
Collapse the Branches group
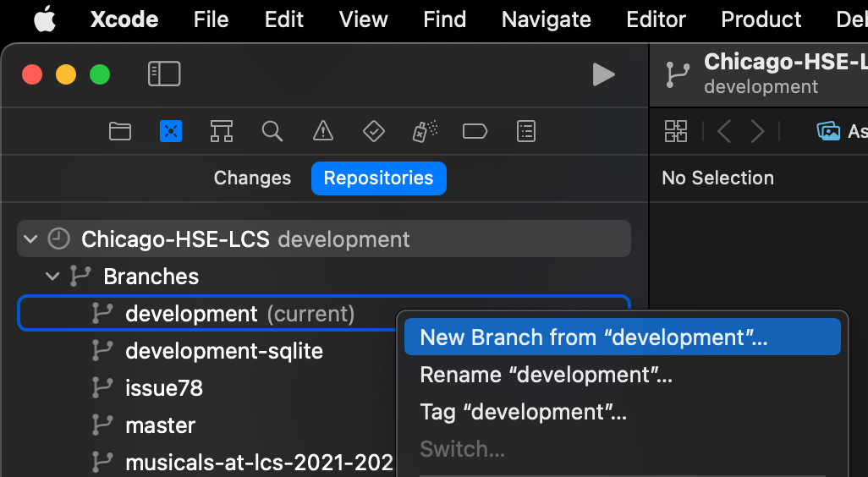tap(52, 277)
